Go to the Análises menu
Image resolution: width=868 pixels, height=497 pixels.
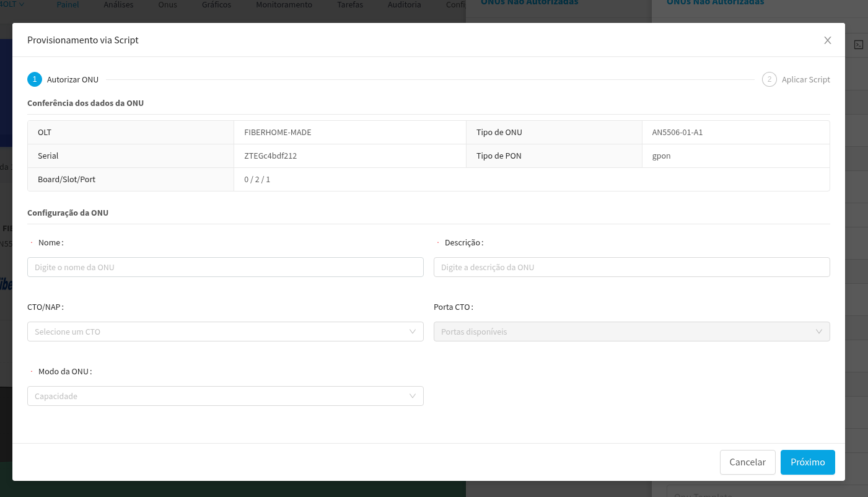coord(118,5)
